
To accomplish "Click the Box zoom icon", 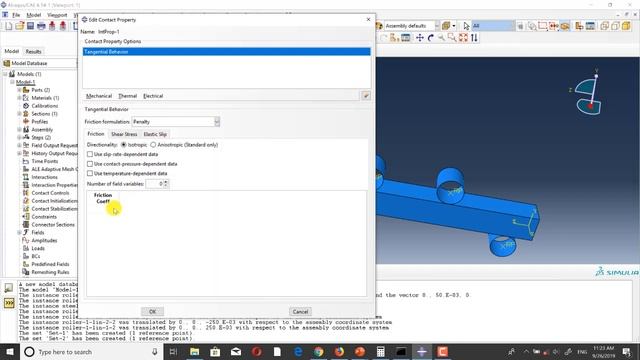I will (452, 38).
